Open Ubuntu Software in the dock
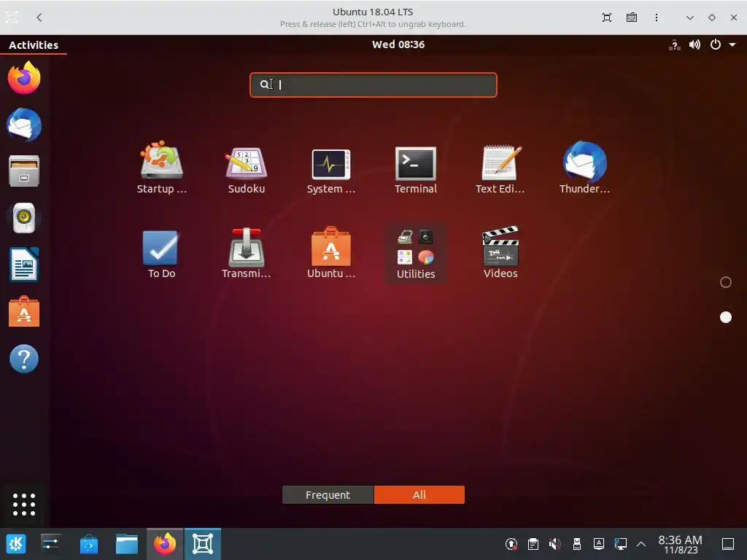The height and width of the screenshot is (560, 747). 24,311
